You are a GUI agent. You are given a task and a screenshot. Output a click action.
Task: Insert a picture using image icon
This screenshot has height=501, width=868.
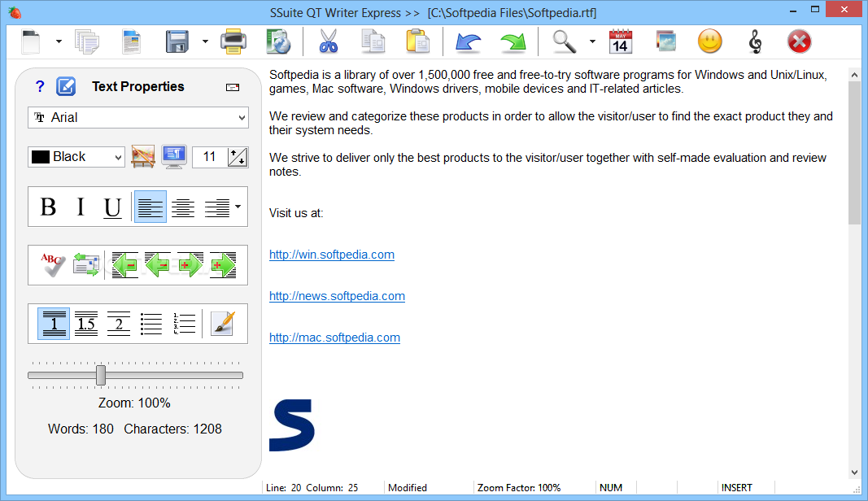(666, 42)
